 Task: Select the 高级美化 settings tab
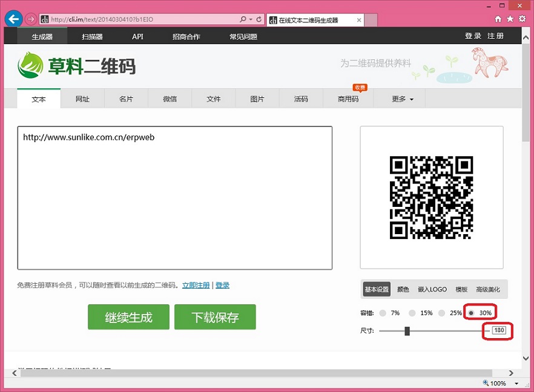(x=488, y=289)
